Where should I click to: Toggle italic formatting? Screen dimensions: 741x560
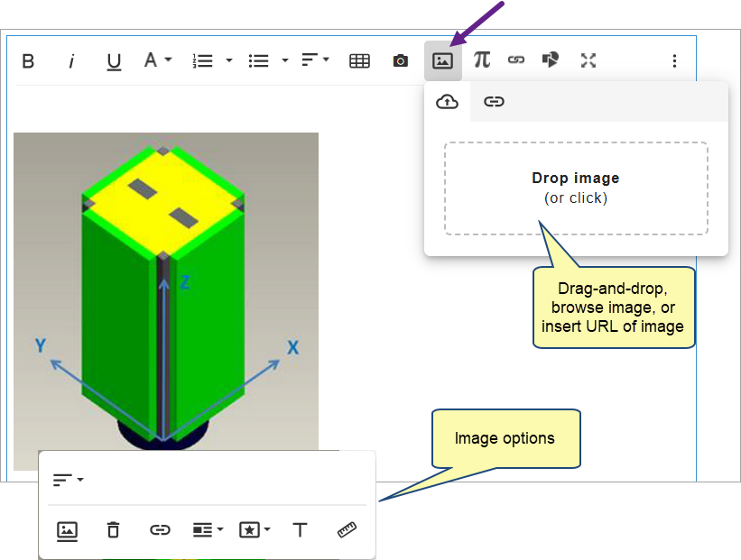pos(71,60)
